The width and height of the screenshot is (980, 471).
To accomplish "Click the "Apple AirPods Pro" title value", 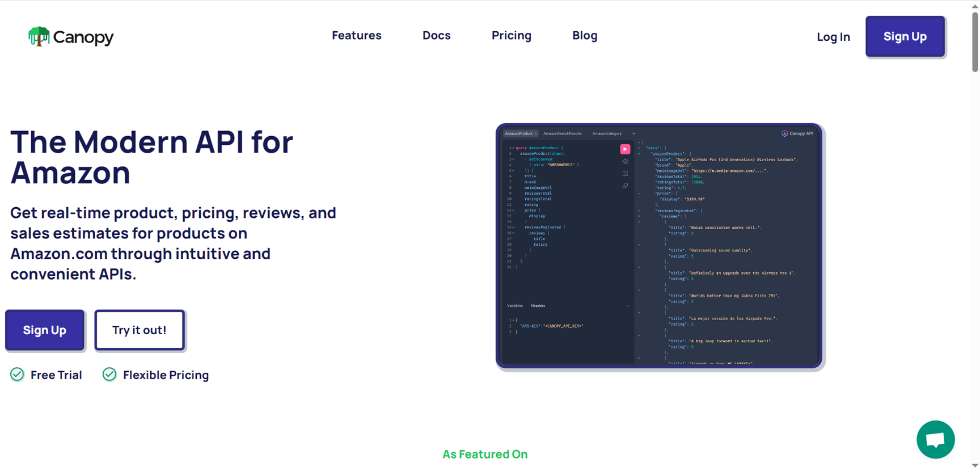I will click(x=736, y=159).
